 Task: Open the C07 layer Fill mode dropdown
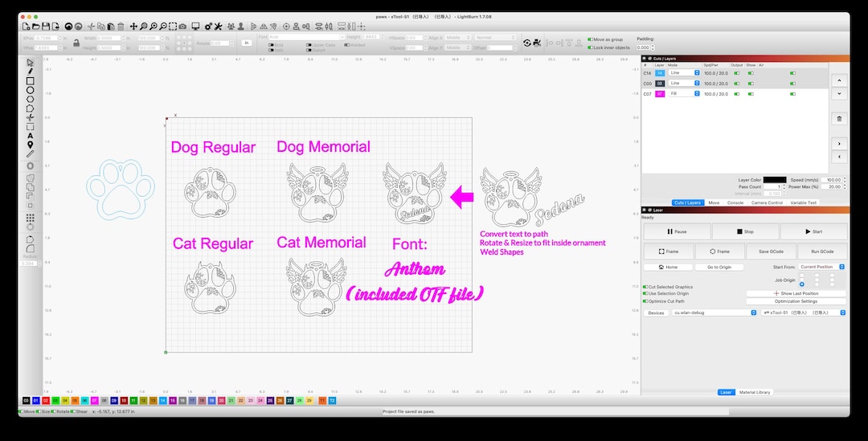[684, 93]
